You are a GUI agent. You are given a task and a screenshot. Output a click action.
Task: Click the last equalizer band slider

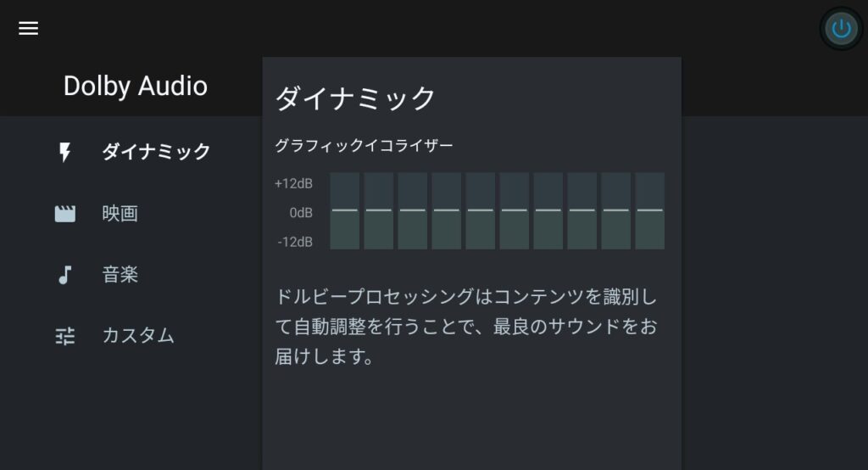click(x=650, y=210)
